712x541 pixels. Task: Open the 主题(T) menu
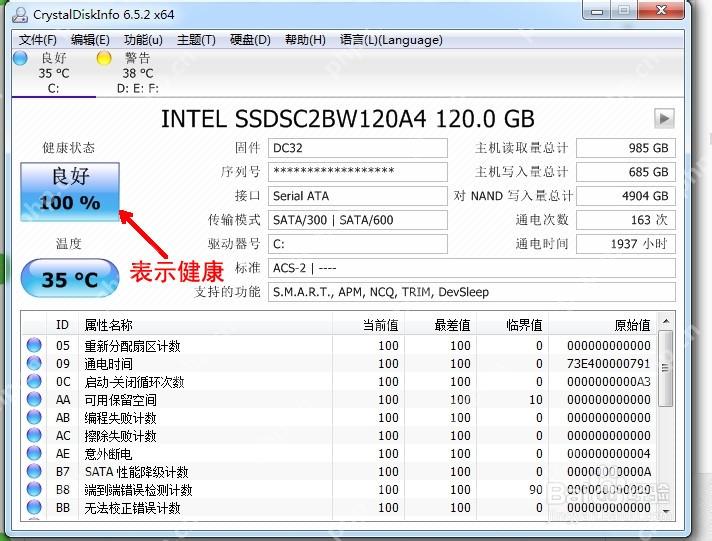click(x=196, y=40)
